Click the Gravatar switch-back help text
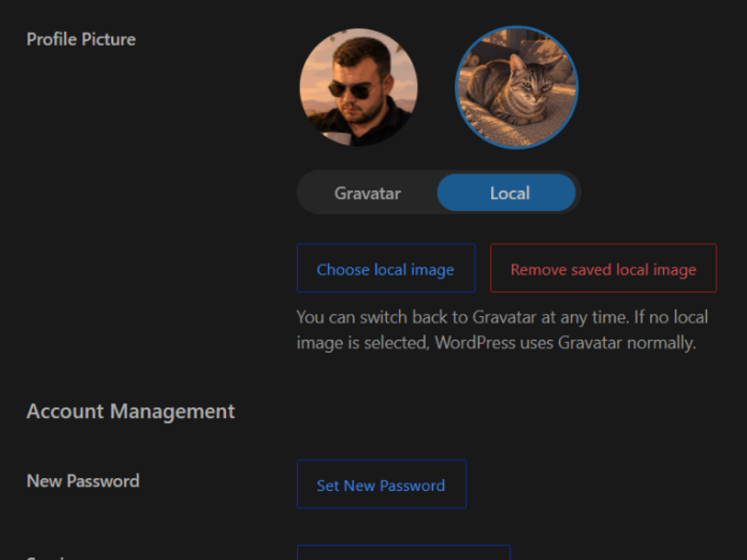The height and width of the screenshot is (560, 747). tap(502, 330)
